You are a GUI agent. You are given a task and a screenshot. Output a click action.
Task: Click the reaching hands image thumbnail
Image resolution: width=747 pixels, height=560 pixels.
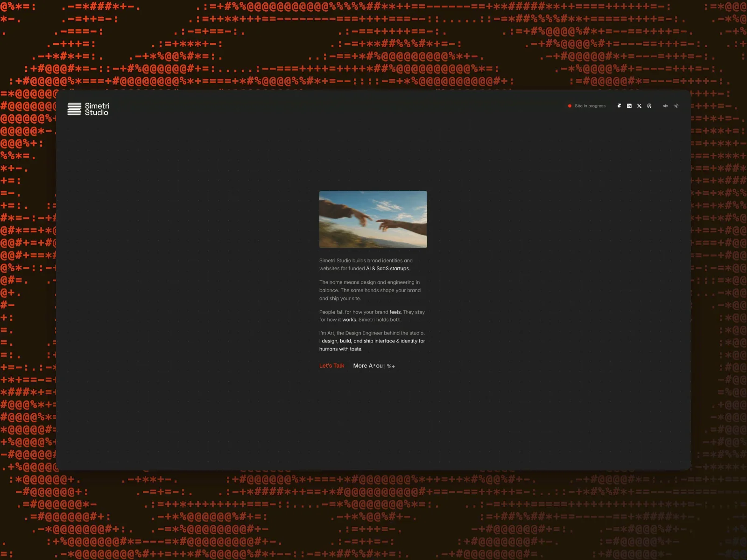click(x=373, y=219)
